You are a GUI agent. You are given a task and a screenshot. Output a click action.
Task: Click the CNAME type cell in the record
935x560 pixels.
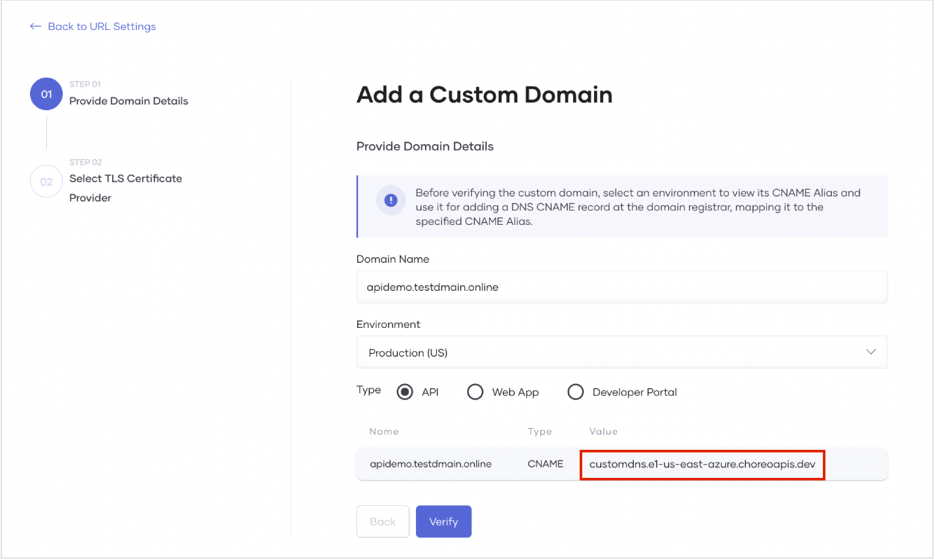545,464
